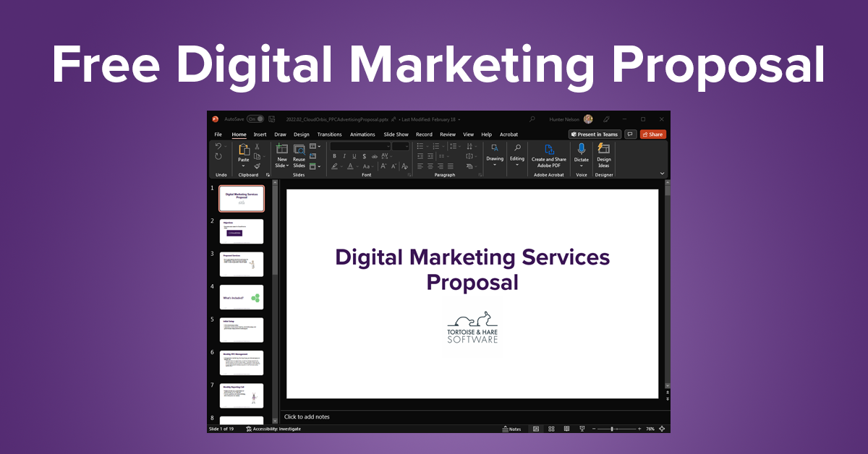
Task: Open Reading View from status bar
Action: tap(567, 429)
